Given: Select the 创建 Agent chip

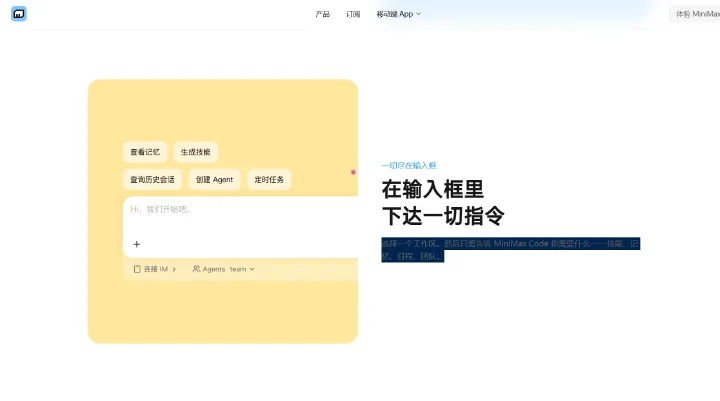Looking at the screenshot, I should (214, 180).
